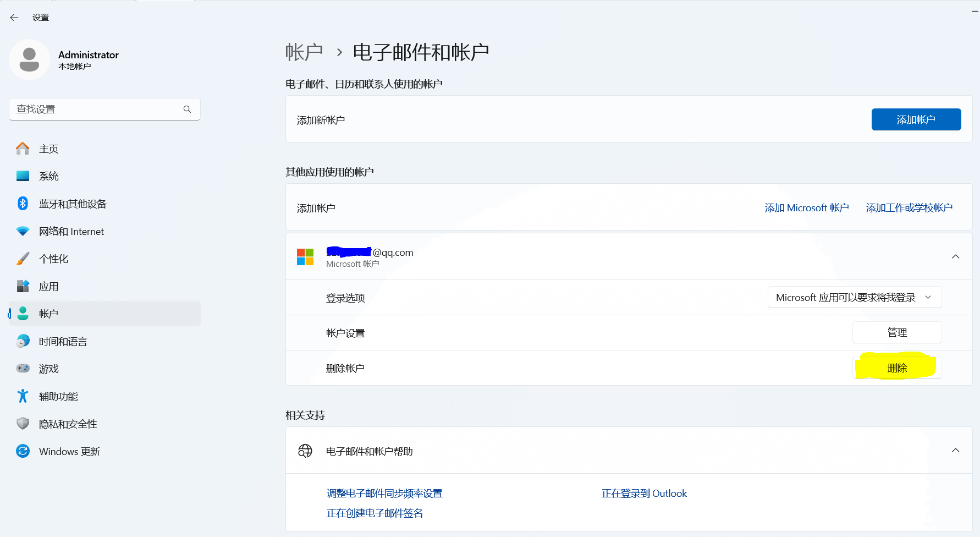Open 个性化 via the paintbrush icon
The image size is (980, 537).
(x=23, y=259)
